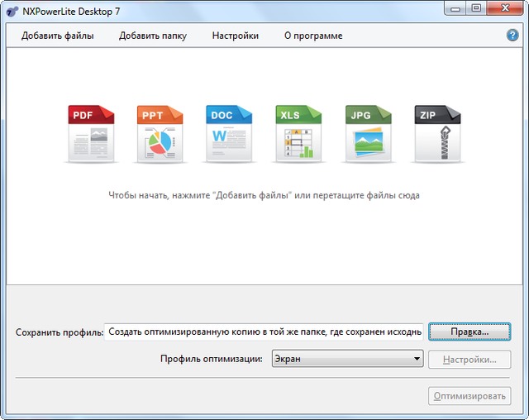Click the DOC document icon
The image size is (529, 420).
228,133
